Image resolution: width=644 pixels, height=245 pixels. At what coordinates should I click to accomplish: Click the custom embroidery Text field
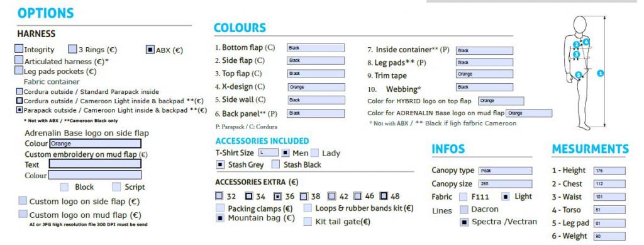[95, 164]
